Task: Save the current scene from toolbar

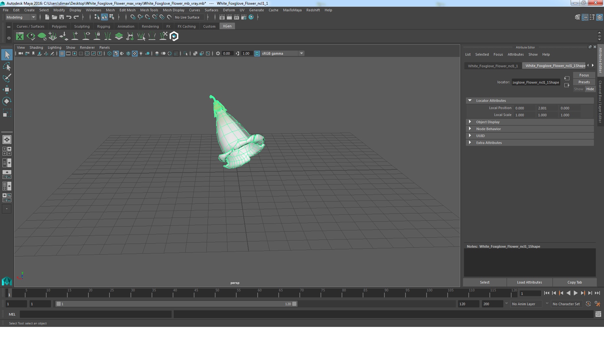Action: pyautogui.click(x=62, y=17)
